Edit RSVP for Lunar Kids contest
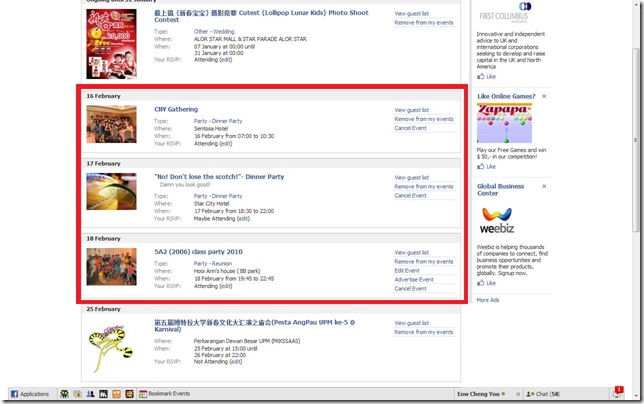Screen dimensions: 644x404 (225, 60)
